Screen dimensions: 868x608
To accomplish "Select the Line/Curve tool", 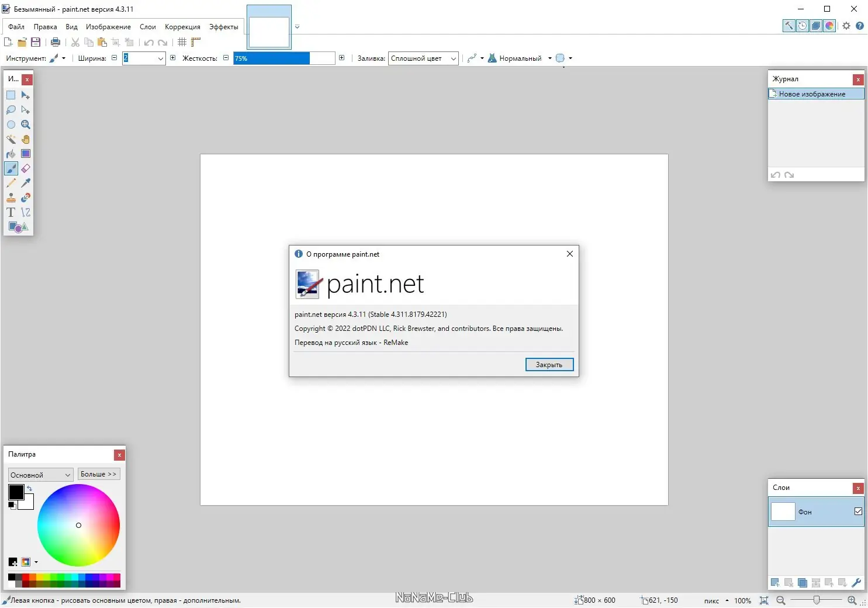I will click(x=26, y=212).
